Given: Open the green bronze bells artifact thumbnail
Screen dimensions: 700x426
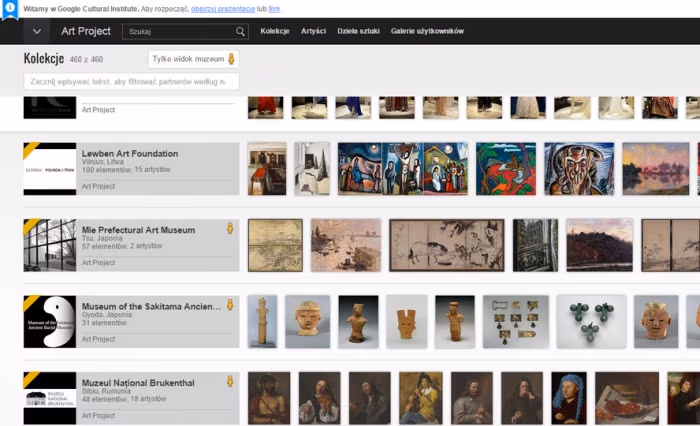Looking at the screenshot, I should click(x=591, y=322).
